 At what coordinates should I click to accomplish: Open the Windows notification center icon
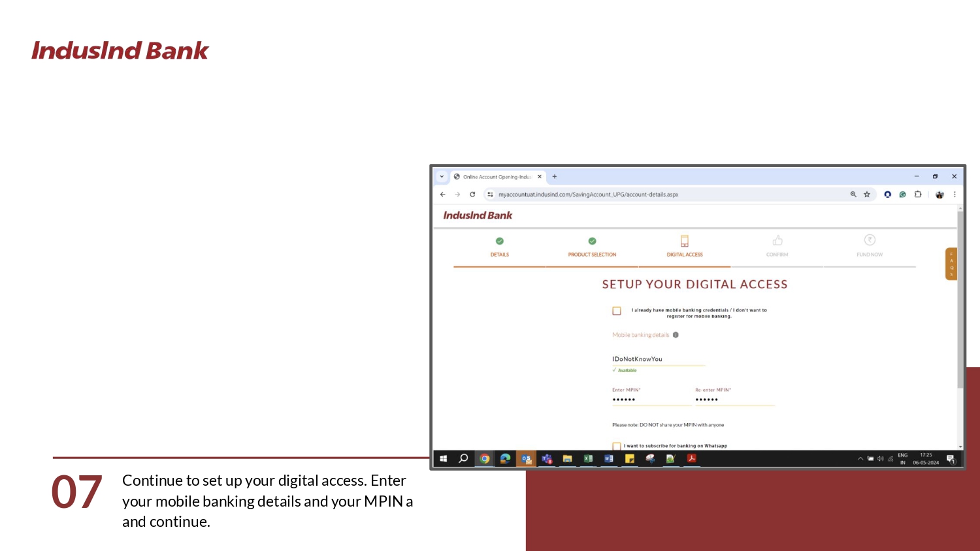tap(951, 459)
